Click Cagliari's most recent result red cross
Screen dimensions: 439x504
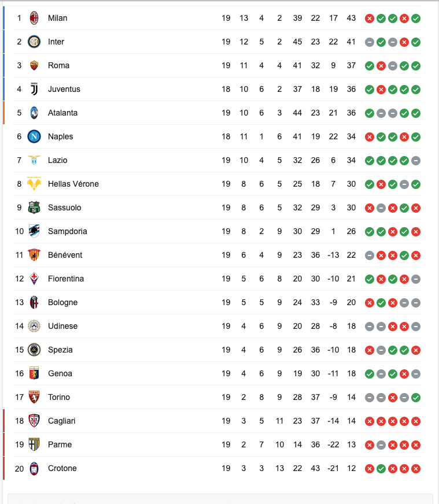point(416,421)
